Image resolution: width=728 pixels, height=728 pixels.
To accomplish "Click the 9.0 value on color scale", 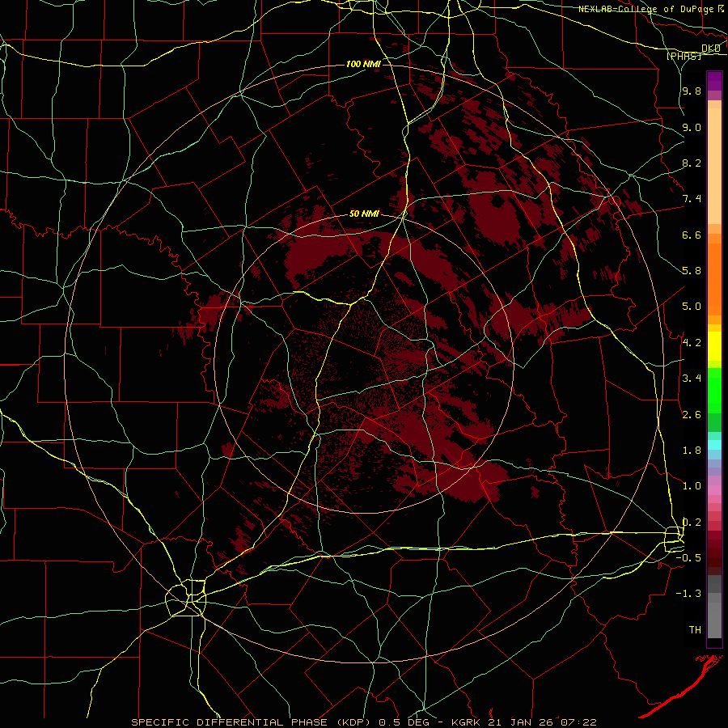I will pos(692,127).
